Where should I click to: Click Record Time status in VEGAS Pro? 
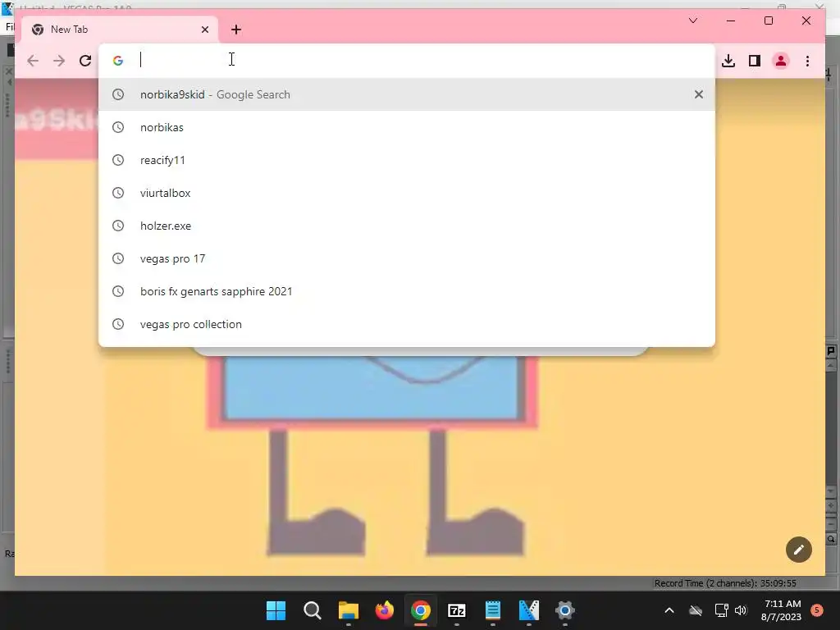(x=725, y=583)
